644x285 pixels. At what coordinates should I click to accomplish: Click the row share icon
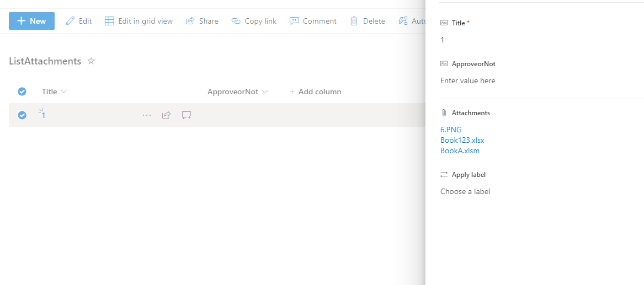click(x=166, y=115)
